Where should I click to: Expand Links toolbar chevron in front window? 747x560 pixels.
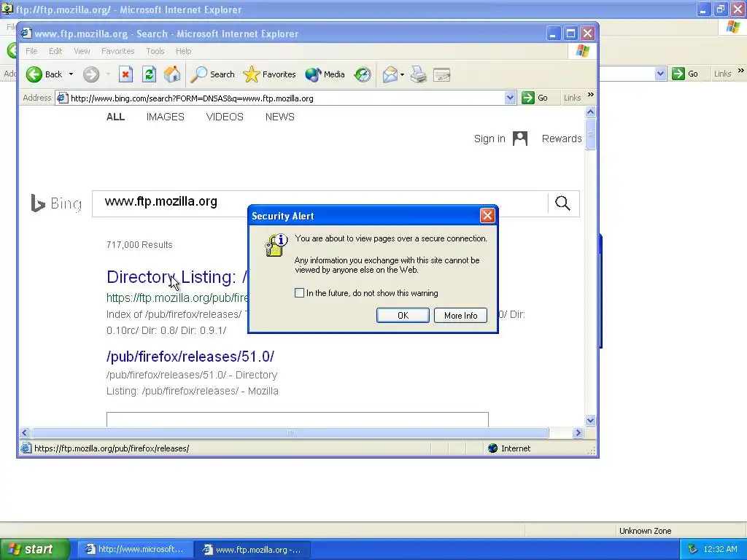click(591, 95)
